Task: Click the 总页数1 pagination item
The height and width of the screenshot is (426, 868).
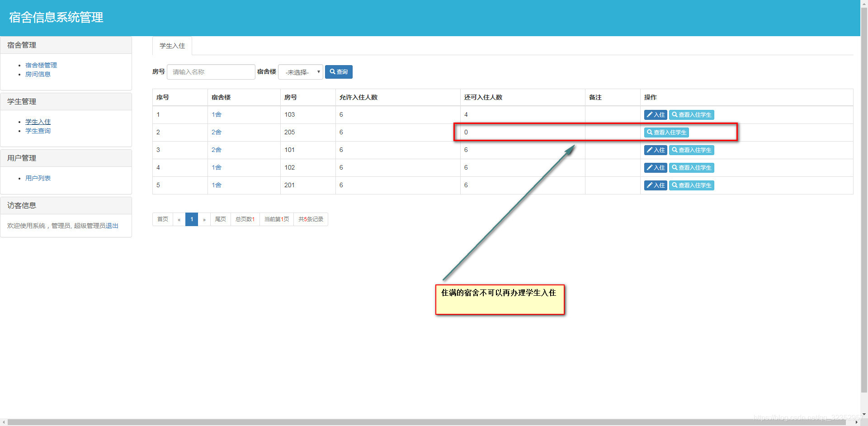Action: 245,219
